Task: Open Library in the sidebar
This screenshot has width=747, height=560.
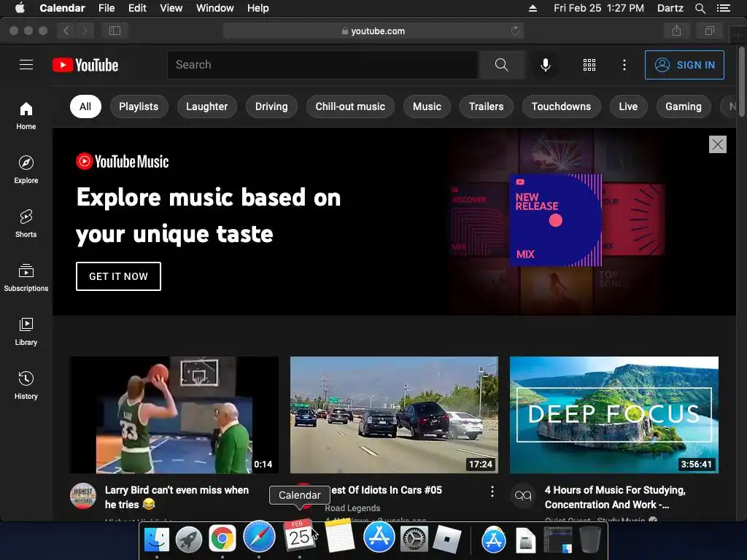Action: tap(26, 332)
